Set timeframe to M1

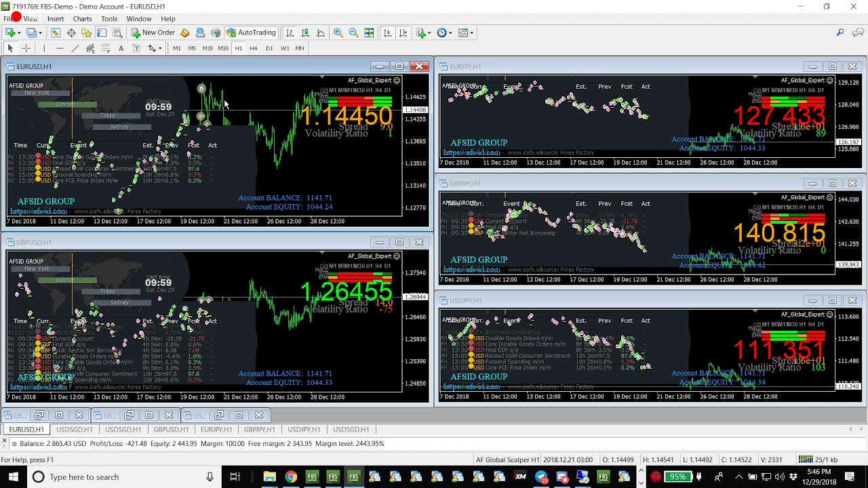pyautogui.click(x=177, y=48)
